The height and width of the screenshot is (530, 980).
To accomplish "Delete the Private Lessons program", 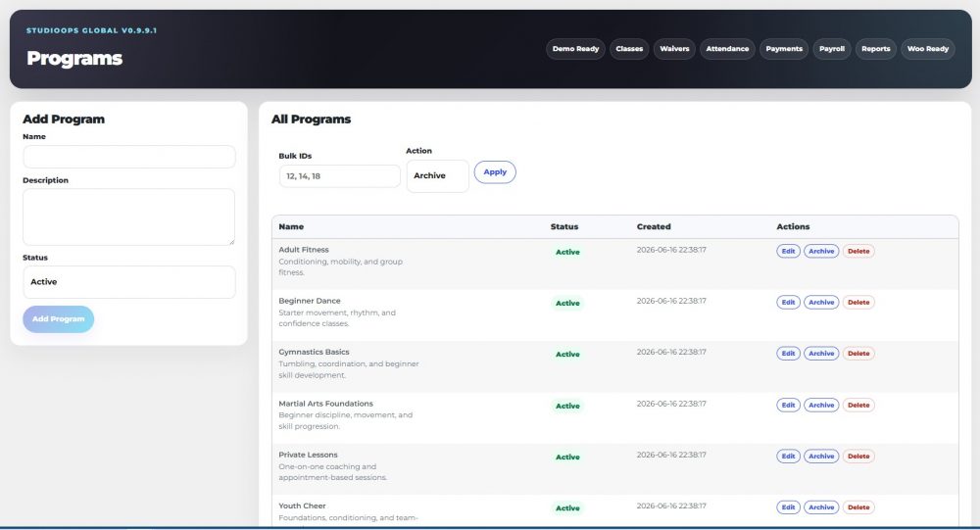I will coord(858,457).
